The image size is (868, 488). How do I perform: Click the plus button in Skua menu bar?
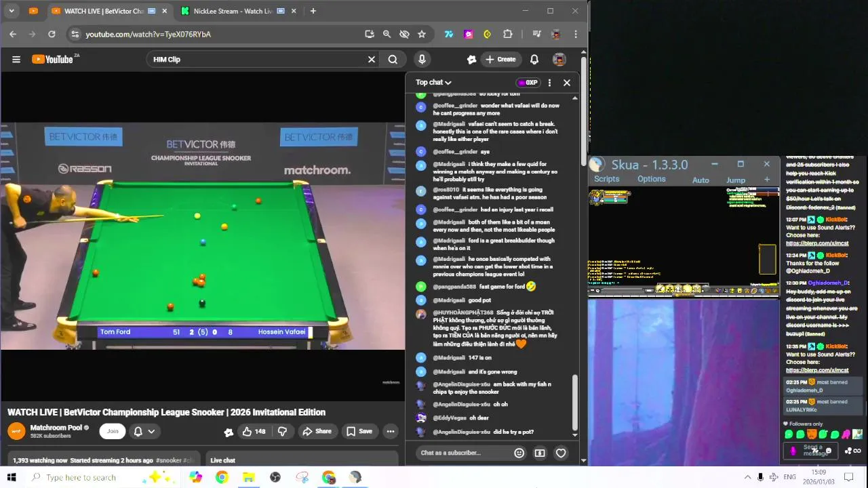(x=767, y=180)
